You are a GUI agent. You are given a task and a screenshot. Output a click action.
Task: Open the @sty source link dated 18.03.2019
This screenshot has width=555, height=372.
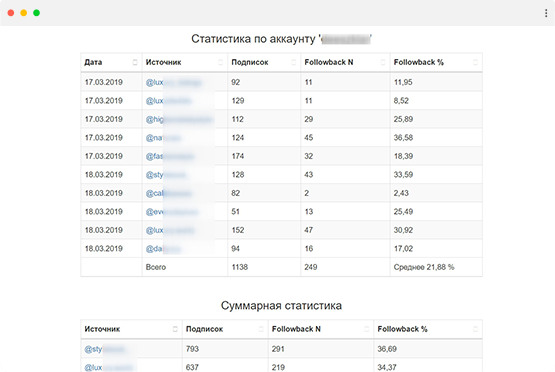[x=166, y=175]
